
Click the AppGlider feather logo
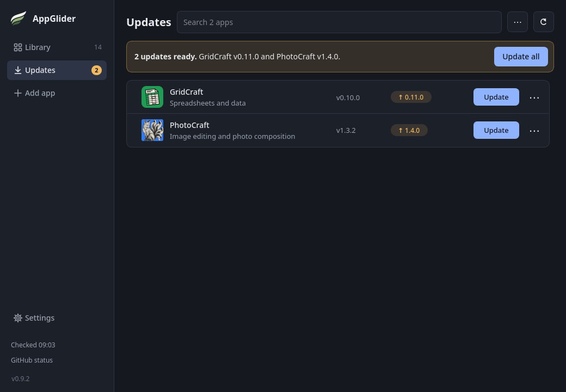(x=19, y=19)
